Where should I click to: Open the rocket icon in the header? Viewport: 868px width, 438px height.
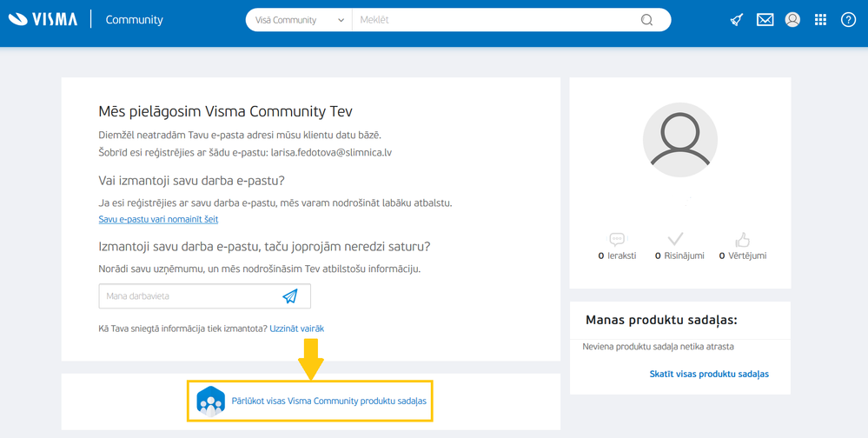pyautogui.click(x=736, y=20)
